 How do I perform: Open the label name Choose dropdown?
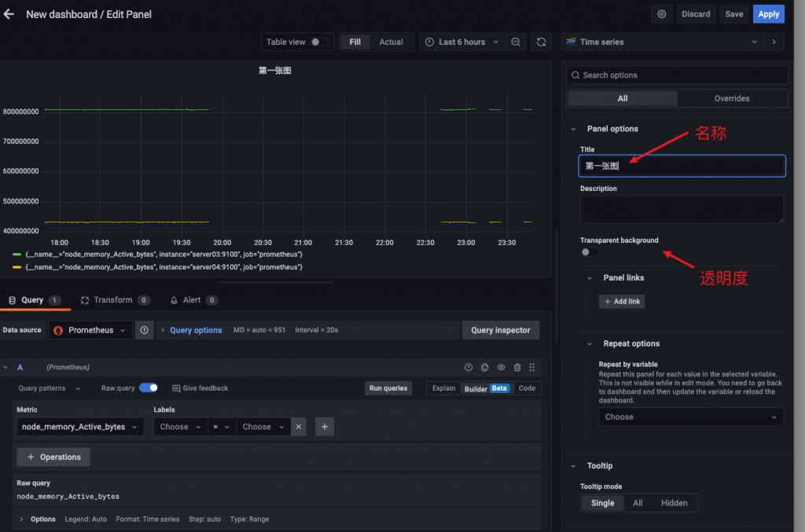coord(180,427)
